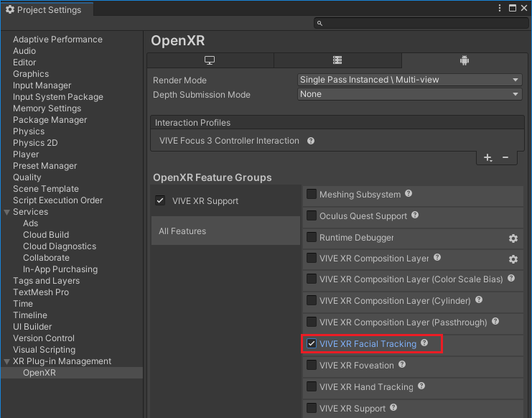The image size is (532, 418).
Task: Enable VIVE XR Composition Layer checkbox
Action: [312, 258]
